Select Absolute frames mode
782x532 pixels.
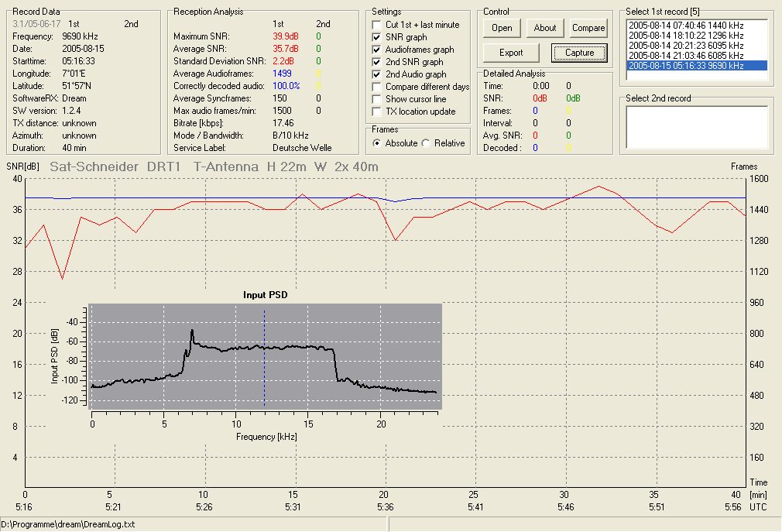click(377, 143)
